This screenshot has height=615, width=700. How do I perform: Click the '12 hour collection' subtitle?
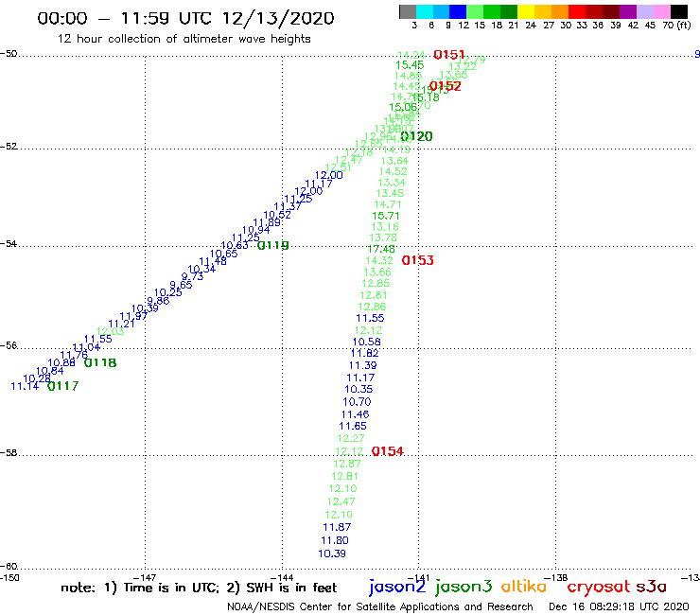(184, 39)
